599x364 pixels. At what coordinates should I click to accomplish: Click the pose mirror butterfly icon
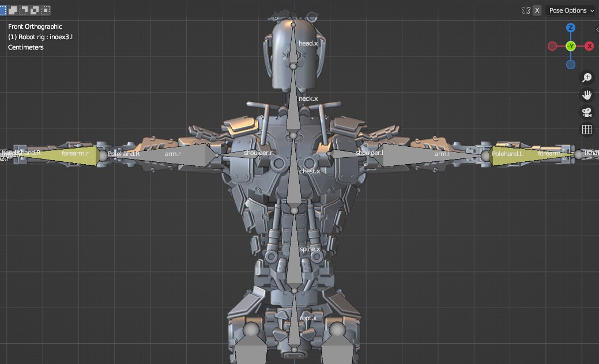[x=526, y=10]
